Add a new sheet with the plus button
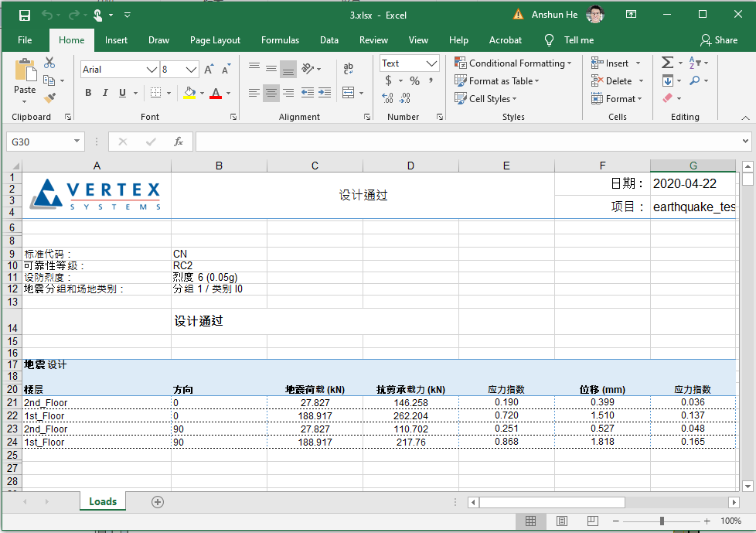The width and height of the screenshot is (756, 533). 158,502
